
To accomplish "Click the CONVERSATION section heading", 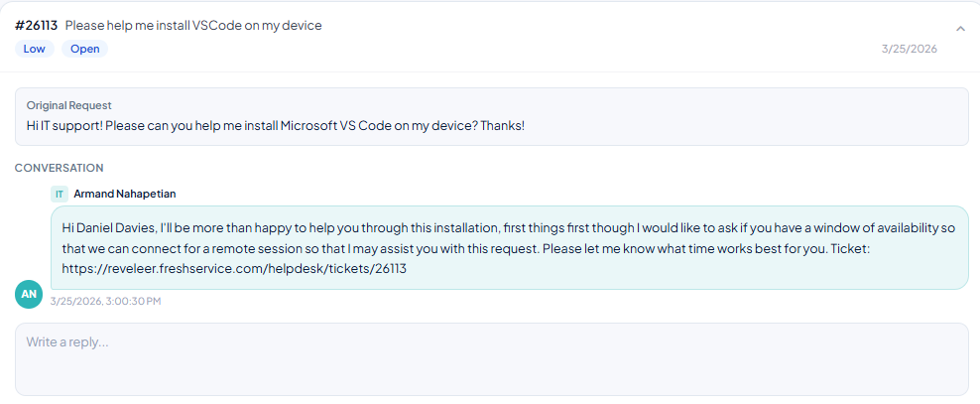I will [x=60, y=168].
